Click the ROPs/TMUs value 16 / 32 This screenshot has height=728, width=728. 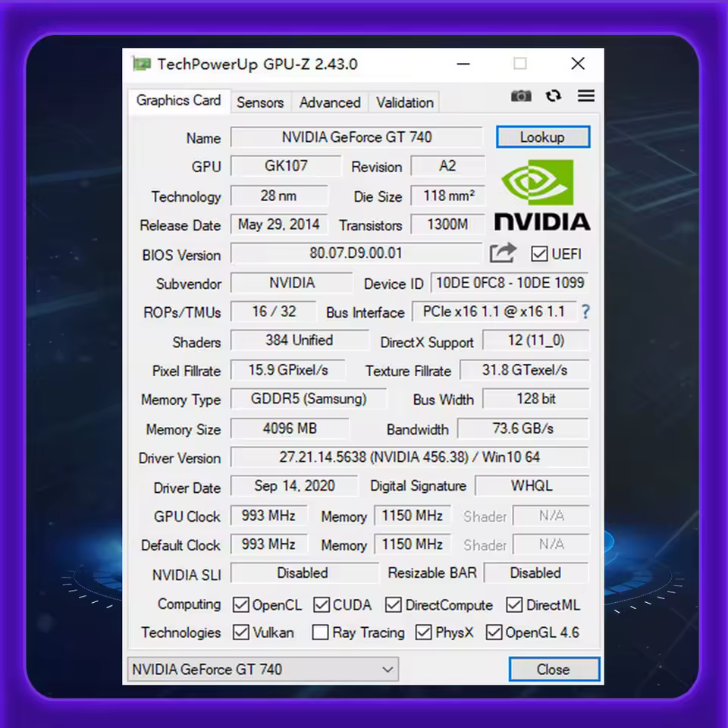pos(274,312)
